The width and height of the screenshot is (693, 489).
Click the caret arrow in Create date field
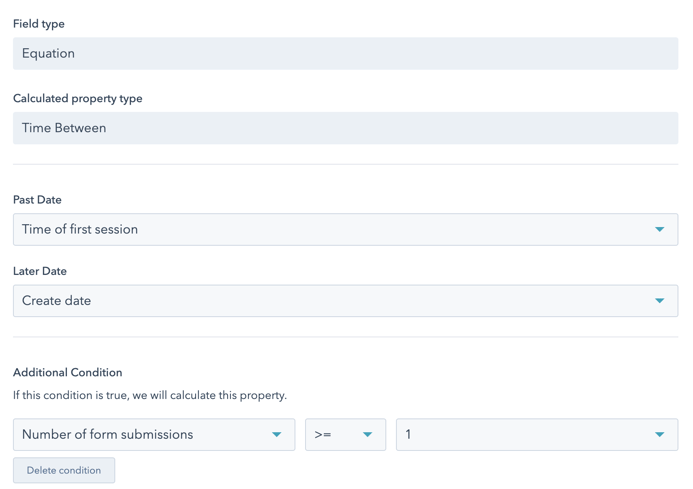click(x=659, y=301)
